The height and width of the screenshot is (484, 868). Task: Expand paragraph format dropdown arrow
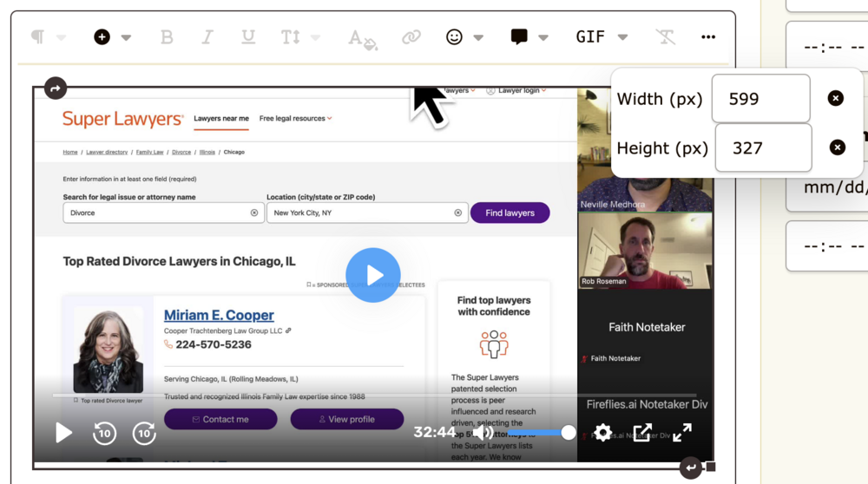pyautogui.click(x=61, y=37)
